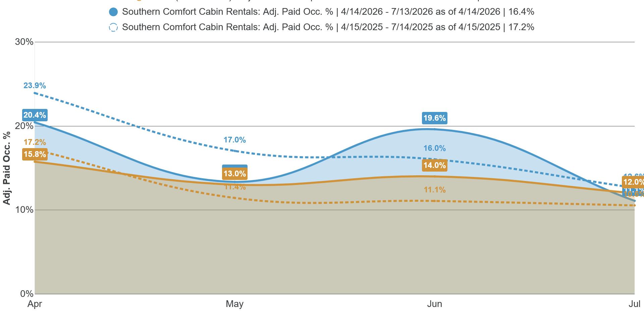Select the orange 14.0% June data label

coord(434,165)
